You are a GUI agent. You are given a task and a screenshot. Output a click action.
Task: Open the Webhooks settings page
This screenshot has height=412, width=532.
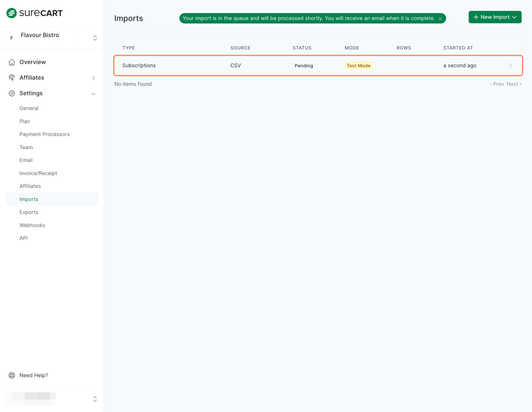(x=32, y=225)
